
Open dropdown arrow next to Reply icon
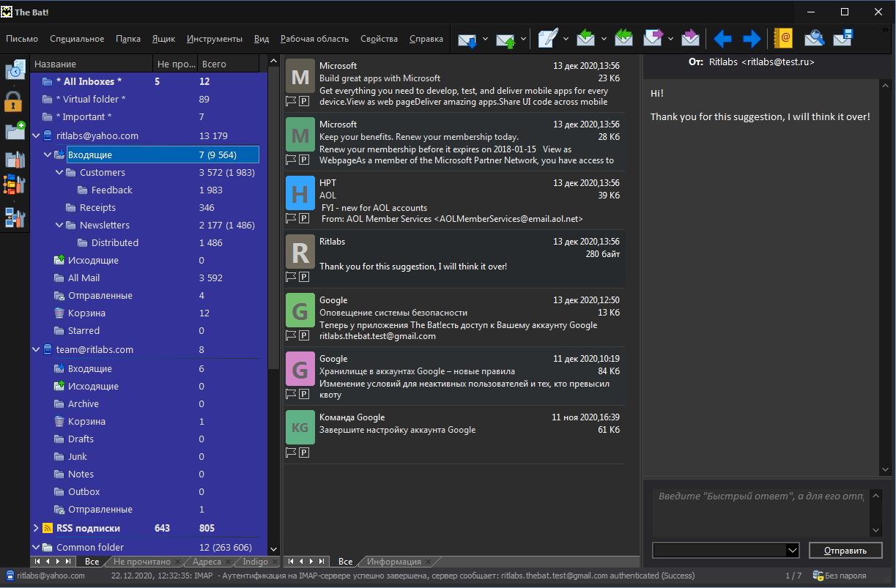pos(604,39)
